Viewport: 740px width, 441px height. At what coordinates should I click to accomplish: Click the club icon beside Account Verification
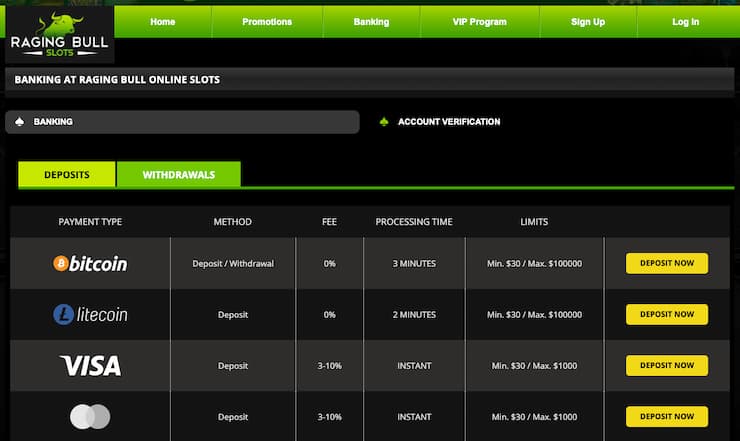tap(384, 122)
